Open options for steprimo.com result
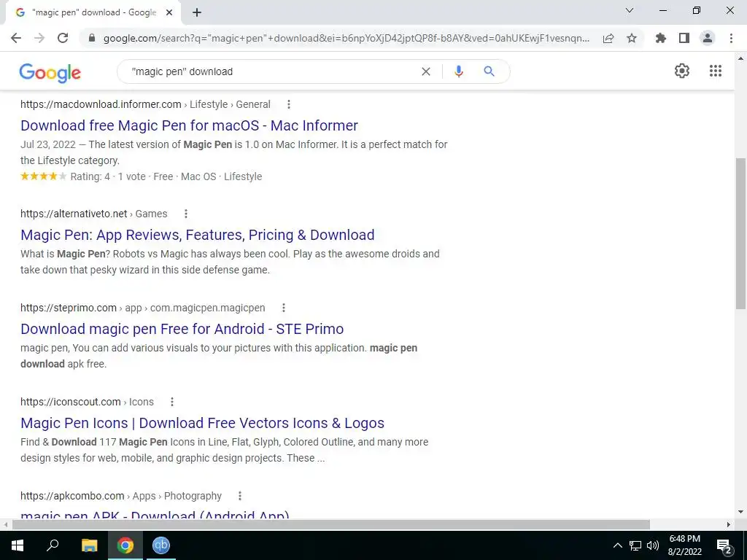The width and height of the screenshot is (747, 560). (x=284, y=308)
